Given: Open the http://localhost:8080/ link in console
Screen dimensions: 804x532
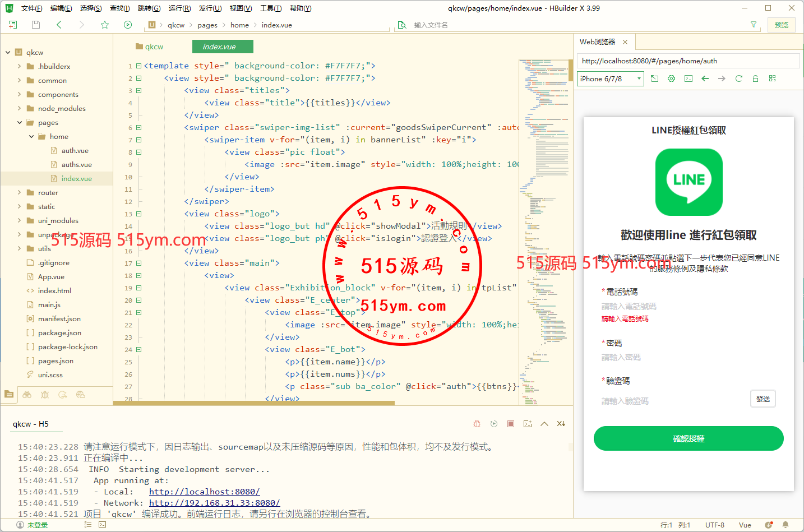Looking at the screenshot, I should [204, 492].
